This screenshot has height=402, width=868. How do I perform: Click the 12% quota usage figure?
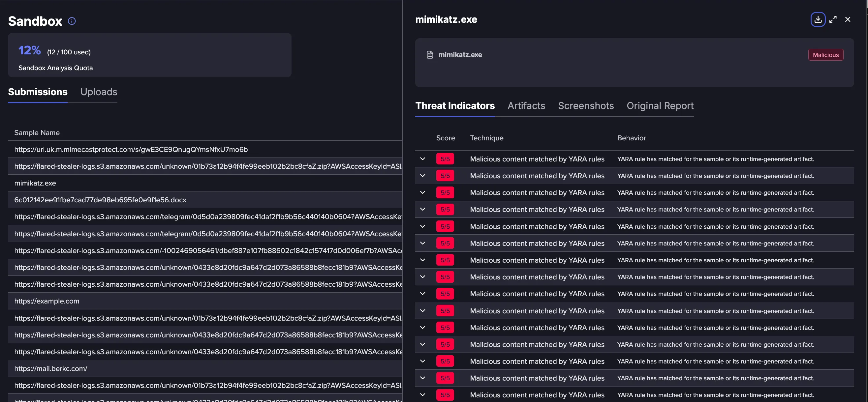pyautogui.click(x=30, y=50)
